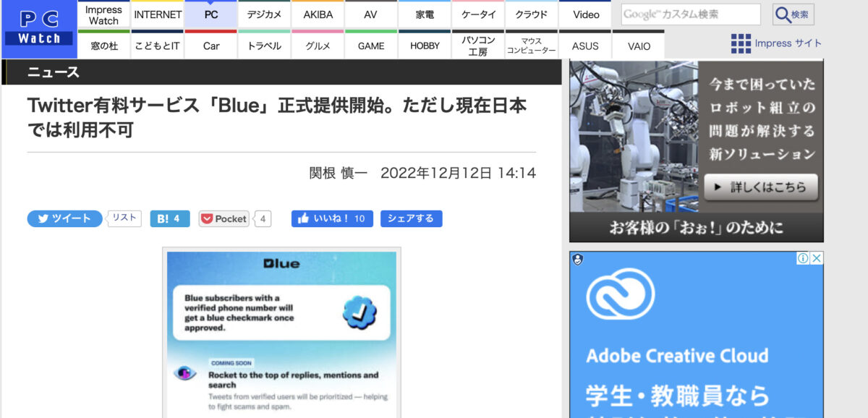The height and width of the screenshot is (418, 868).
Task: Open the こどもとIT tab
Action: [158, 45]
